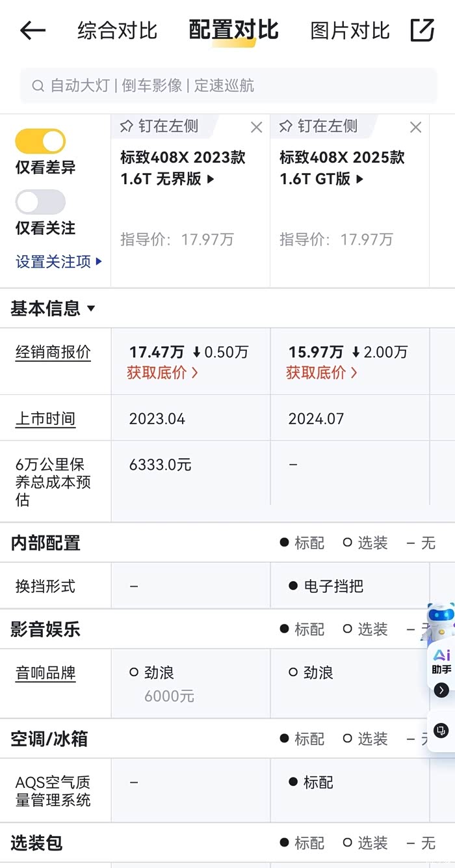Remove 标致408X 2025款 GT版 from comparison
Screen dimensions: 455x868
tap(416, 128)
